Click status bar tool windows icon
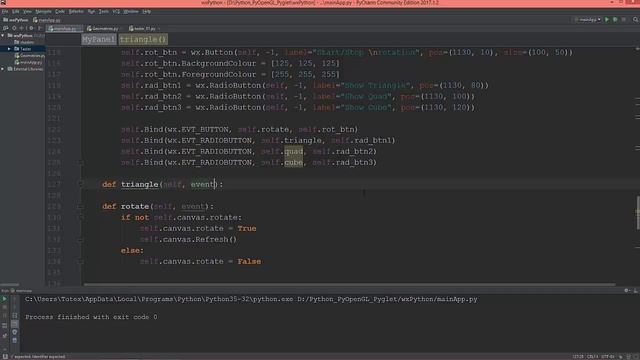Screen dimensions: 640x360 pyautogui.click(x=5, y=356)
